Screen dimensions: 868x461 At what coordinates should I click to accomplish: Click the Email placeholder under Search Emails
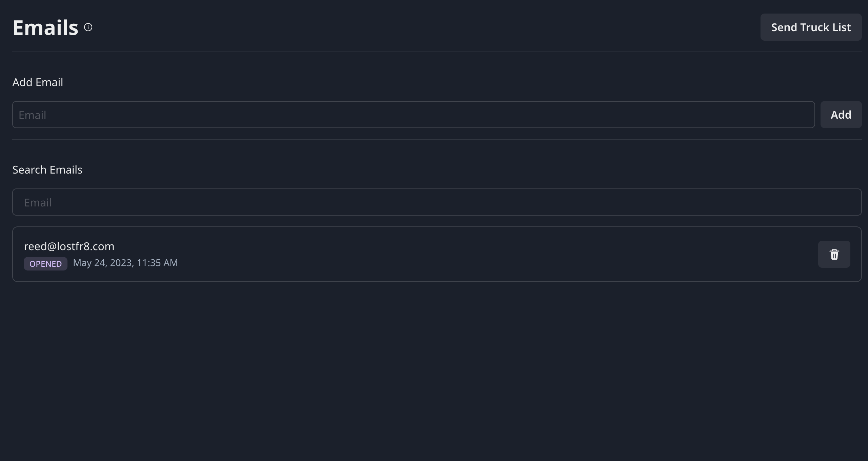tap(38, 202)
